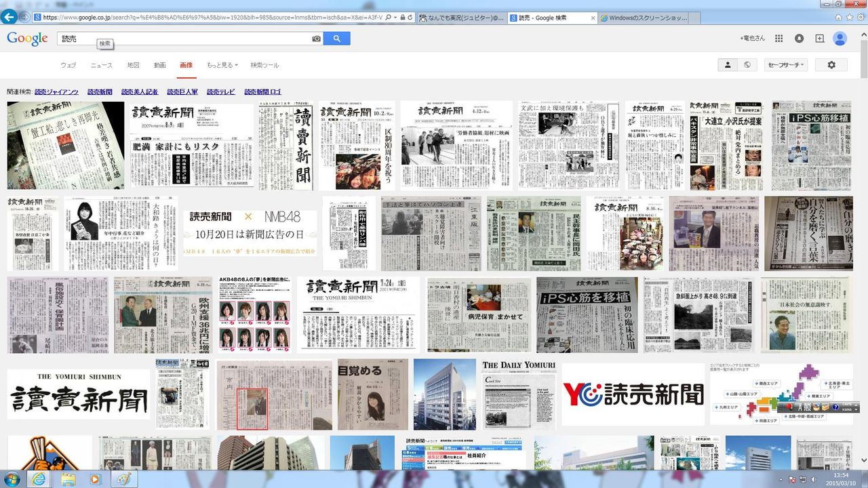Open File Explorer from the taskbar
The image size is (868, 488).
[68, 479]
